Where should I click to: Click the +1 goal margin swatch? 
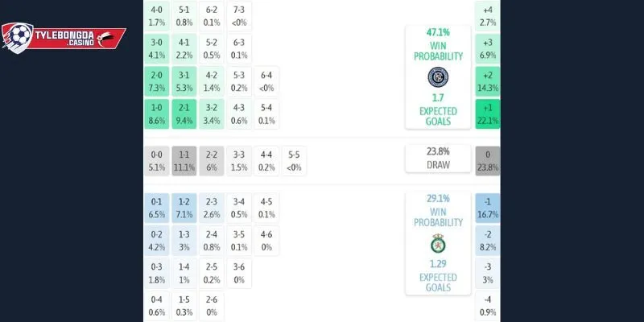(x=487, y=114)
